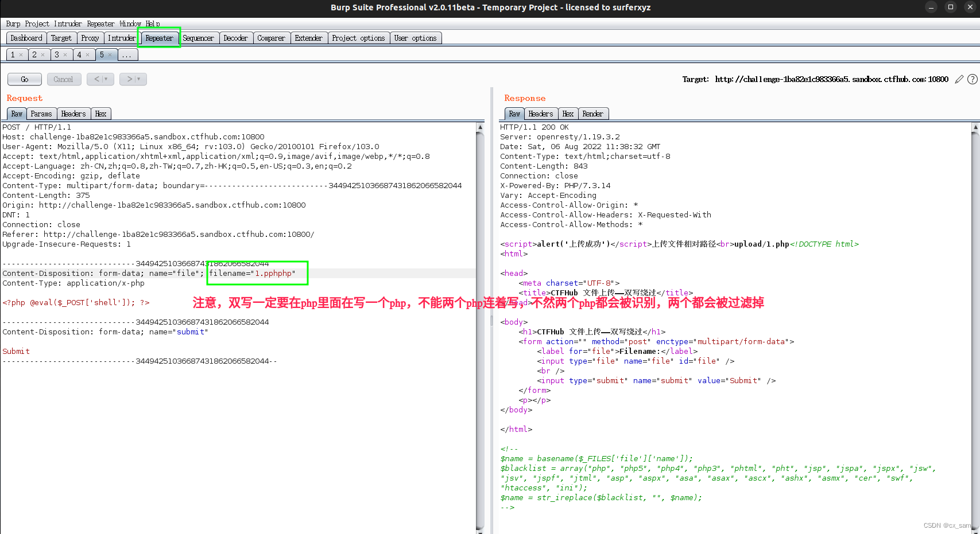980x534 pixels.
Task: Close Repeater tab 2
Action: [43, 55]
